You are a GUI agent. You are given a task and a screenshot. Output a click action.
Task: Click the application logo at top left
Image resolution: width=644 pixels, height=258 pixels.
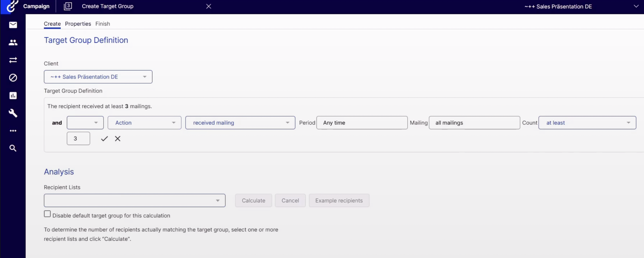point(12,6)
